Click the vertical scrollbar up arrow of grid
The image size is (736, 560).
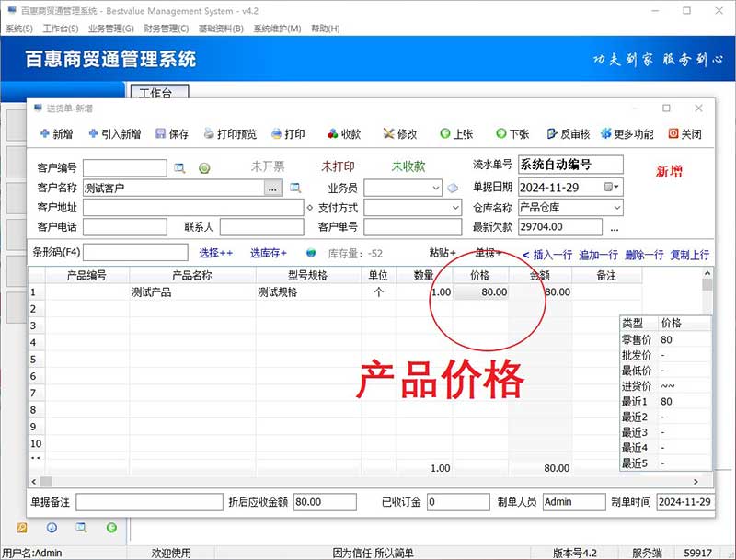pos(707,273)
